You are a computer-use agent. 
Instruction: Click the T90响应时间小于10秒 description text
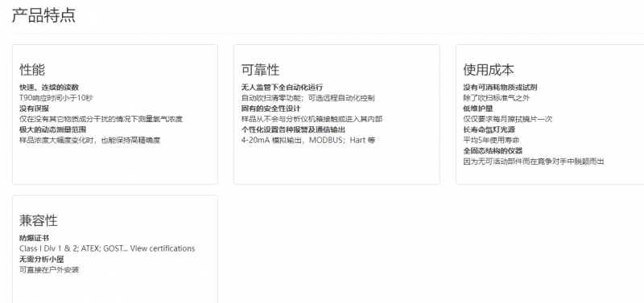[56, 98]
